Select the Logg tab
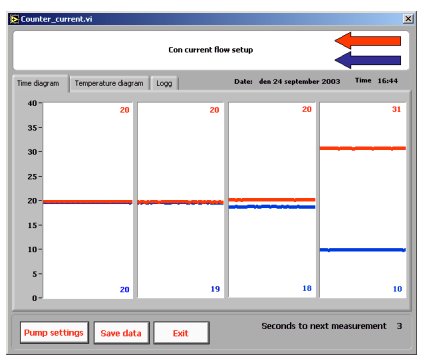Screen dimensions: 425x364 click(164, 83)
